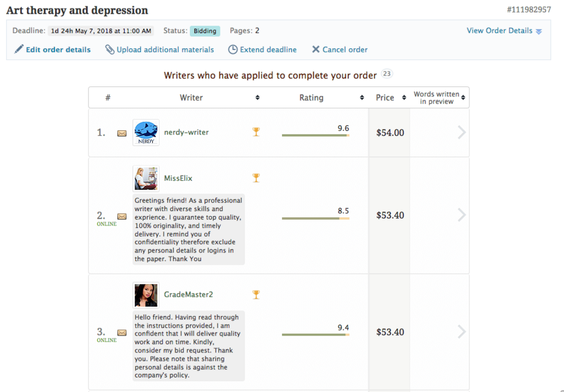The image size is (564, 392).
Task: Sort writers by Rating column arrows
Action: (x=362, y=97)
